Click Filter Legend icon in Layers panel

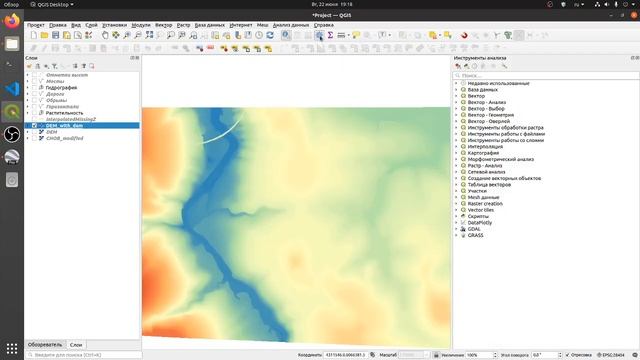54,66
